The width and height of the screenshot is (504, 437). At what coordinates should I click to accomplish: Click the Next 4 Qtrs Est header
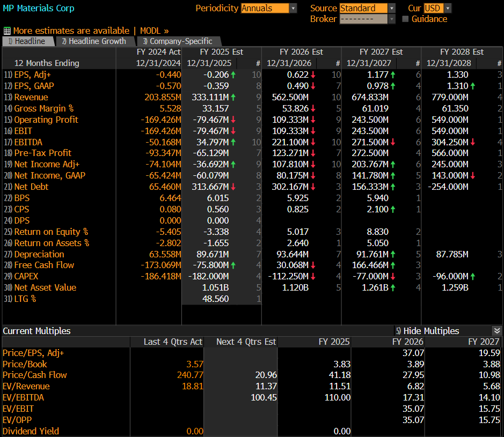(246, 342)
